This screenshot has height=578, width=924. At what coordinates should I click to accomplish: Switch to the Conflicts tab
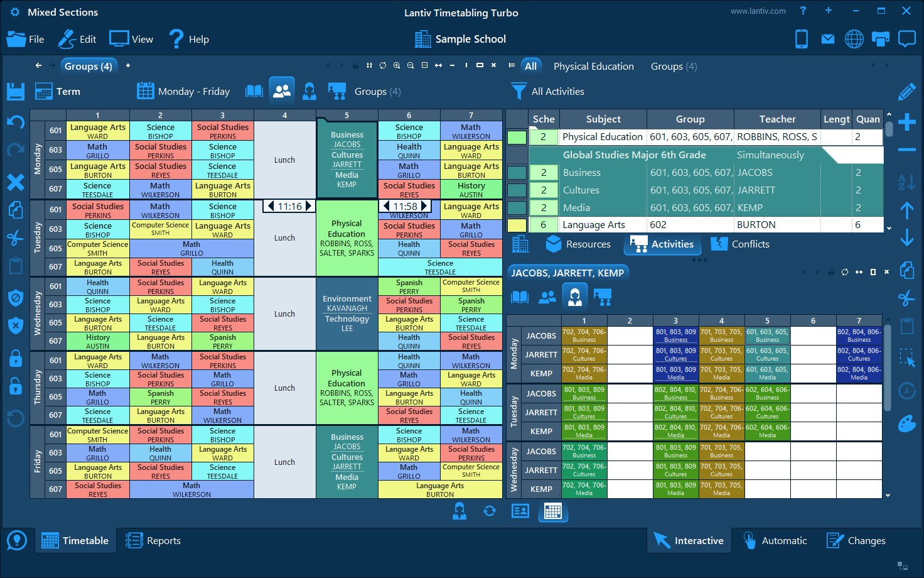(x=740, y=244)
